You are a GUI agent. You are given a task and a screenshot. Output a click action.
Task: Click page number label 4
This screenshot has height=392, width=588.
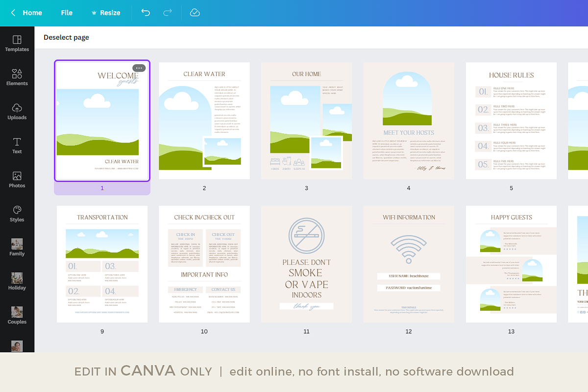[x=409, y=188]
